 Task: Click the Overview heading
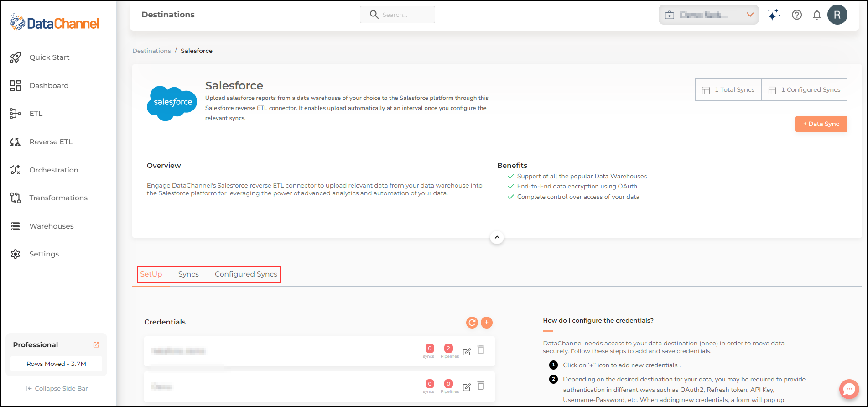164,166
